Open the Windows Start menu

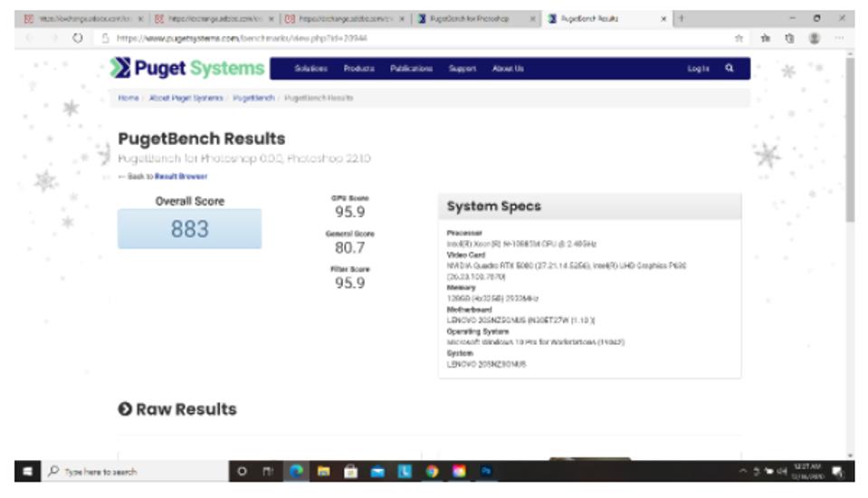27,472
